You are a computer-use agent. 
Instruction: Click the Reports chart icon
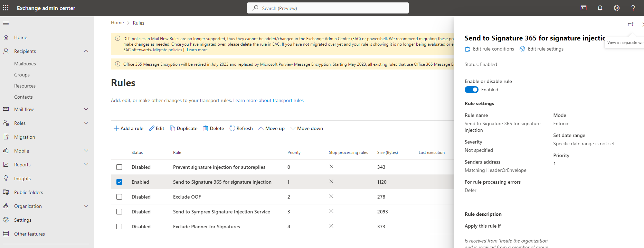tap(6, 165)
